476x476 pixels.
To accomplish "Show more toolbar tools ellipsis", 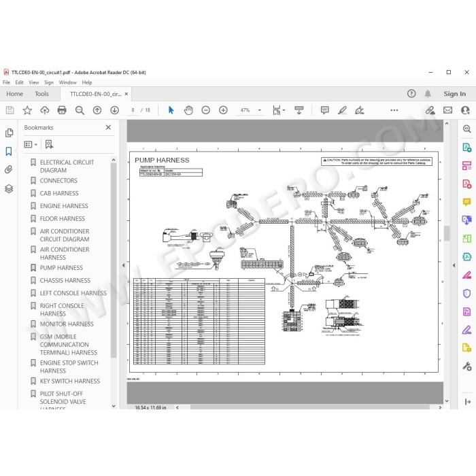I will coord(394,110).
